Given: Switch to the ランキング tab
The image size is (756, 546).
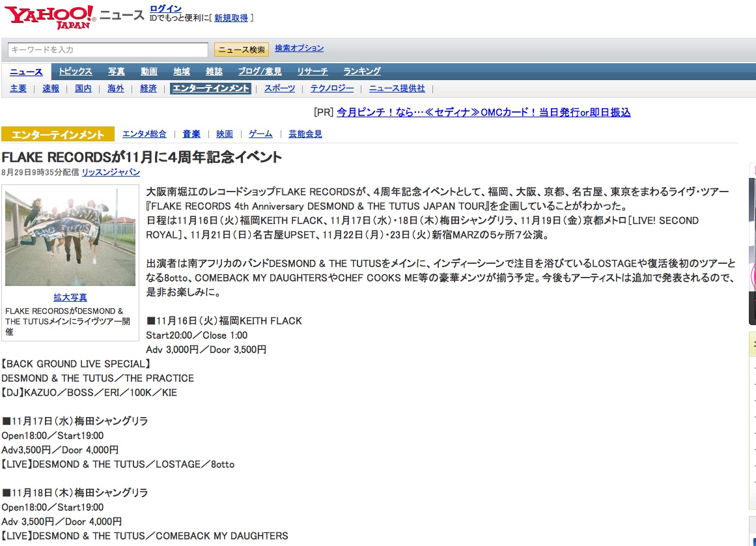Looking at the screenshot, I should point(362,72).
